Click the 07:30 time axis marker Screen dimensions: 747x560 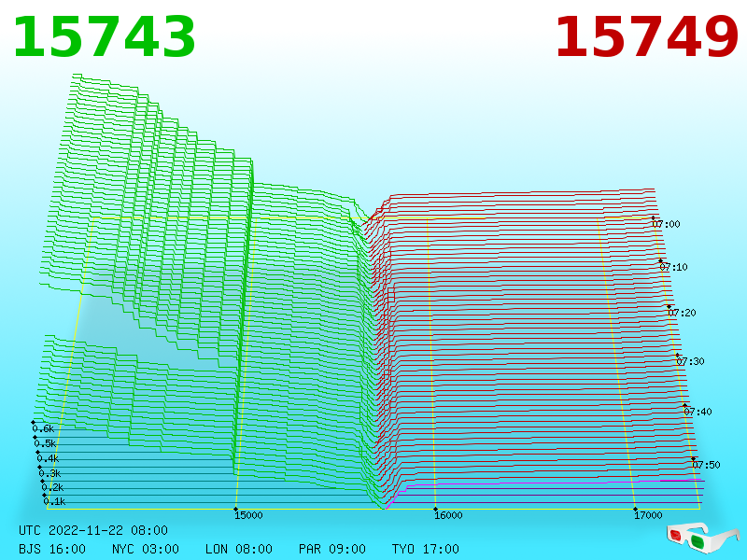click(x=690, y=361)
